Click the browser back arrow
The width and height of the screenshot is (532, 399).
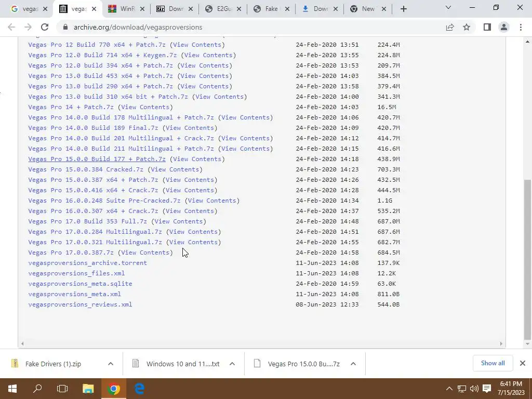[x=11, y=27]
